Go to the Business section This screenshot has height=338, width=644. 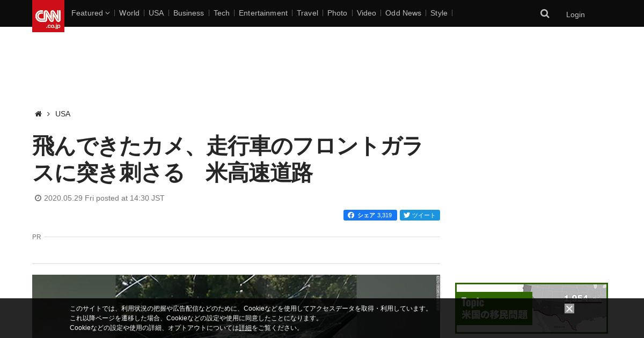188,13
